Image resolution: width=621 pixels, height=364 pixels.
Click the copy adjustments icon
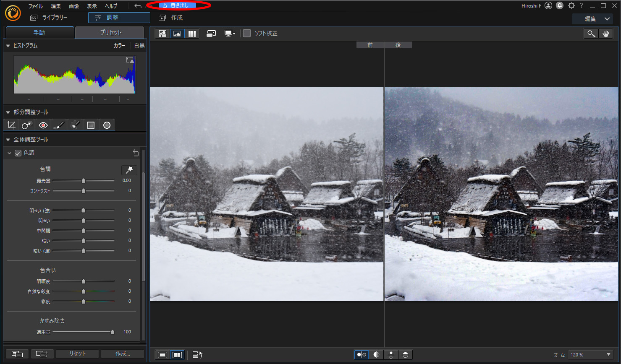click(17, 354)
